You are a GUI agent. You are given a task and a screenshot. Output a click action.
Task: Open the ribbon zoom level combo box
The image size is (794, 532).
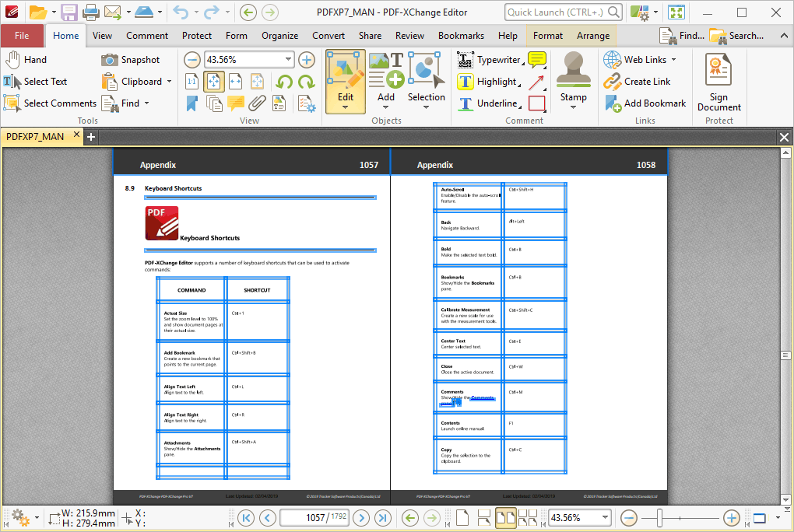pyautogui.click(x=249, y=60)
